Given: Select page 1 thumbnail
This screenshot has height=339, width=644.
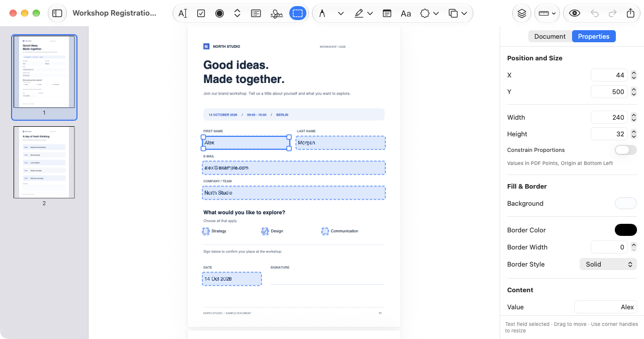Looking at the screenshot, I should pyautogui.click(x=44, y=71).
